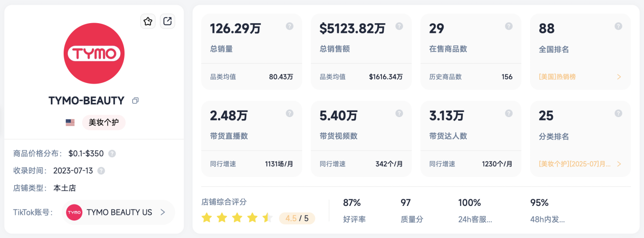
Task: Click the help icon on 在售商品数 card
Action: (x=509, y=26)
